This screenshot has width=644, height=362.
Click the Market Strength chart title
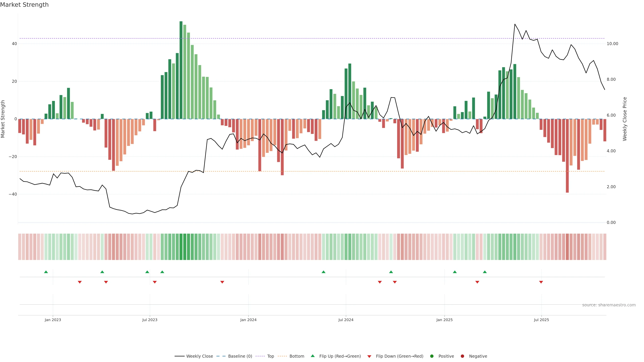[x=24, y=5]
